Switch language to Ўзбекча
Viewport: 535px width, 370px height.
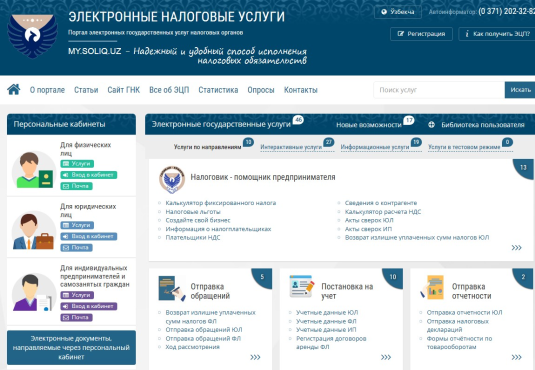398,12
